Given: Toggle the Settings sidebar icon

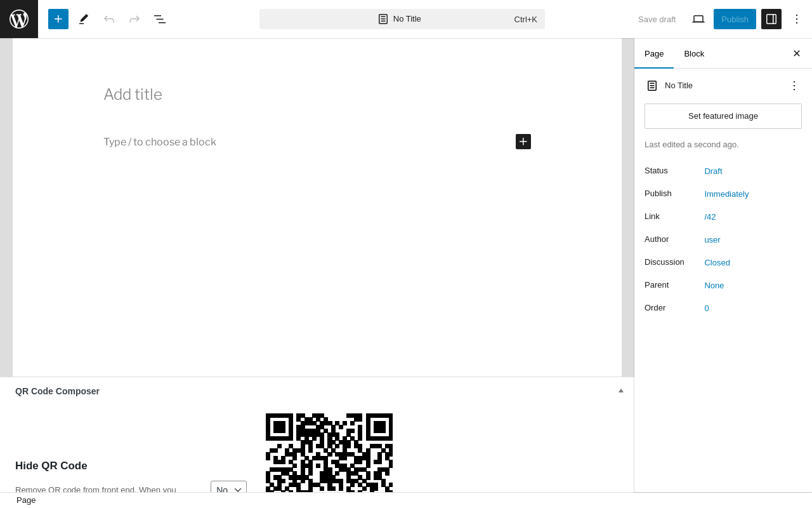Looking at the screenshot, I should click(771, 19).
